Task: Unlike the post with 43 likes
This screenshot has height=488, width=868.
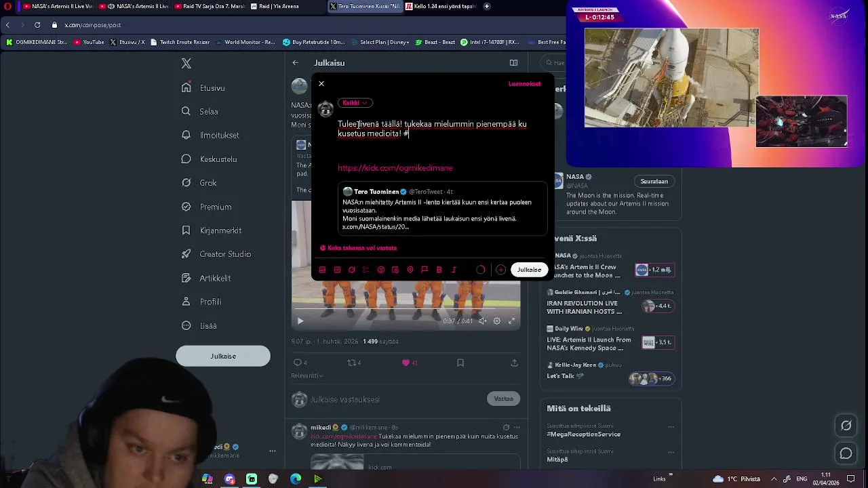Action: tap(409, 363)
